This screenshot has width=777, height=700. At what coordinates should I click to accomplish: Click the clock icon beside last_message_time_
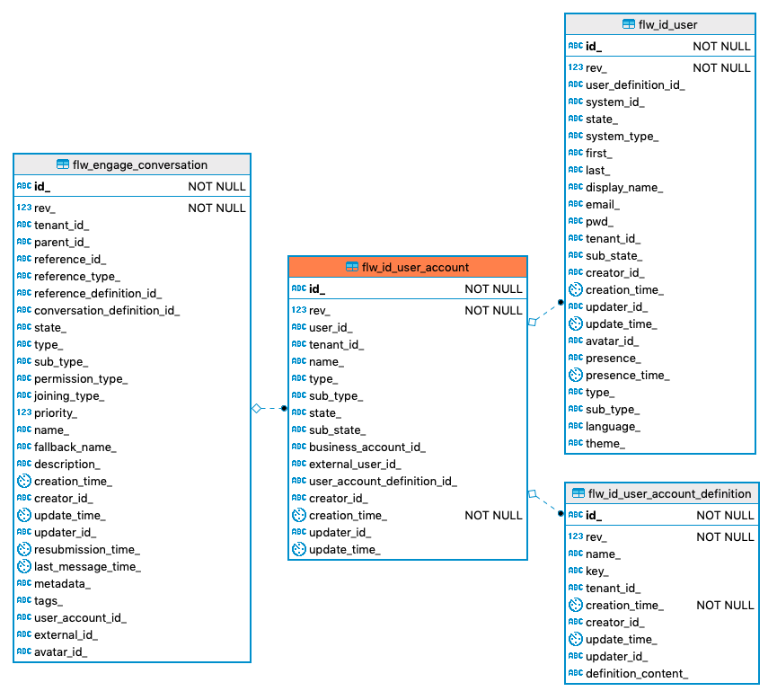(24, 566)
